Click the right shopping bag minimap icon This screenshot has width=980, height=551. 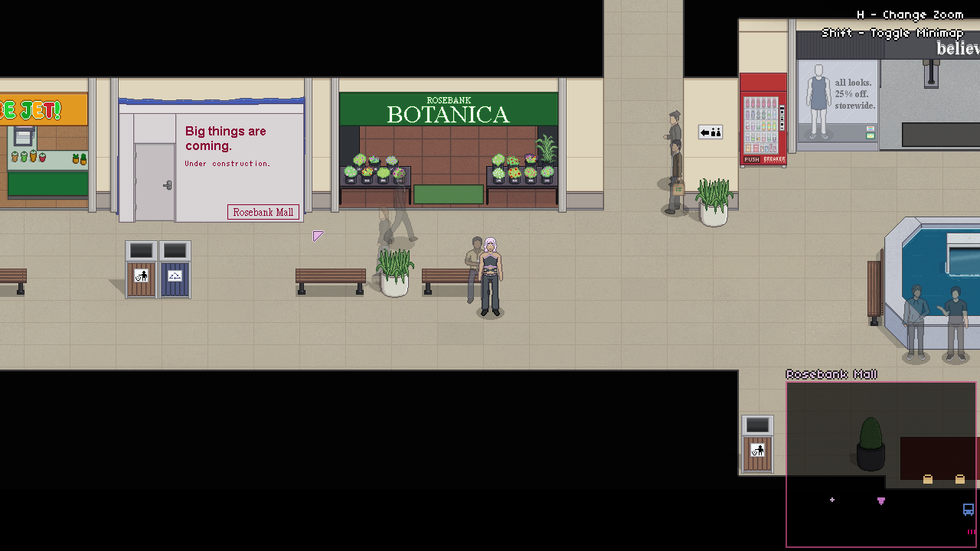click(960, 479)
